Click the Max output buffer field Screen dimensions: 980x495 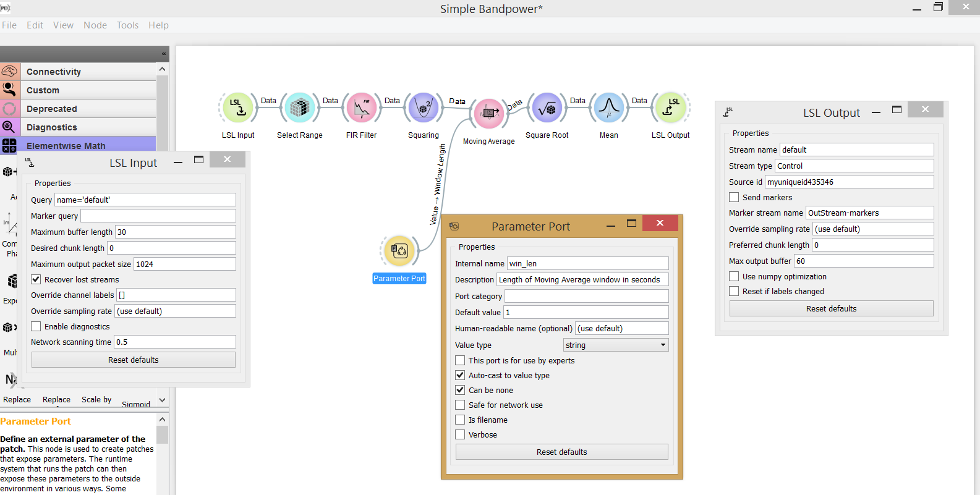(x=864, y=261)
